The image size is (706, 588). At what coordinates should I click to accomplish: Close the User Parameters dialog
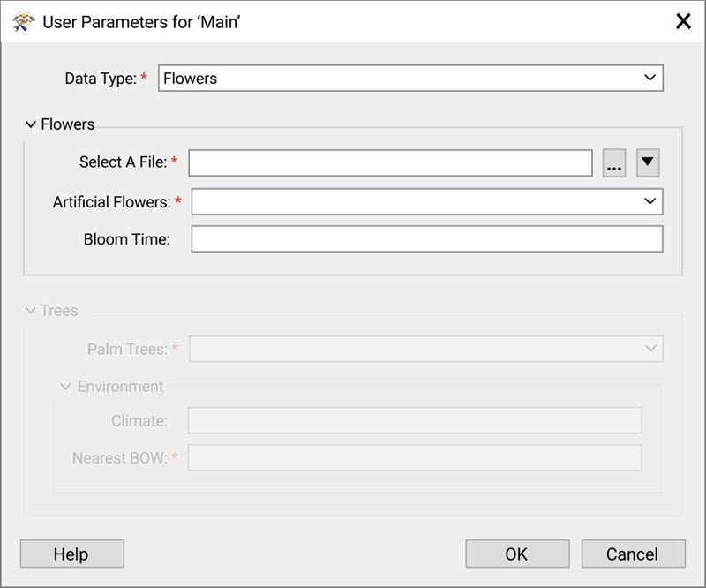tap(683, 21)
